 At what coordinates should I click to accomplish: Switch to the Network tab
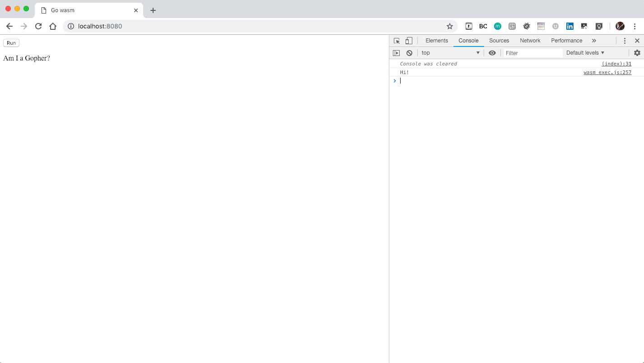(x=530, y=41)
